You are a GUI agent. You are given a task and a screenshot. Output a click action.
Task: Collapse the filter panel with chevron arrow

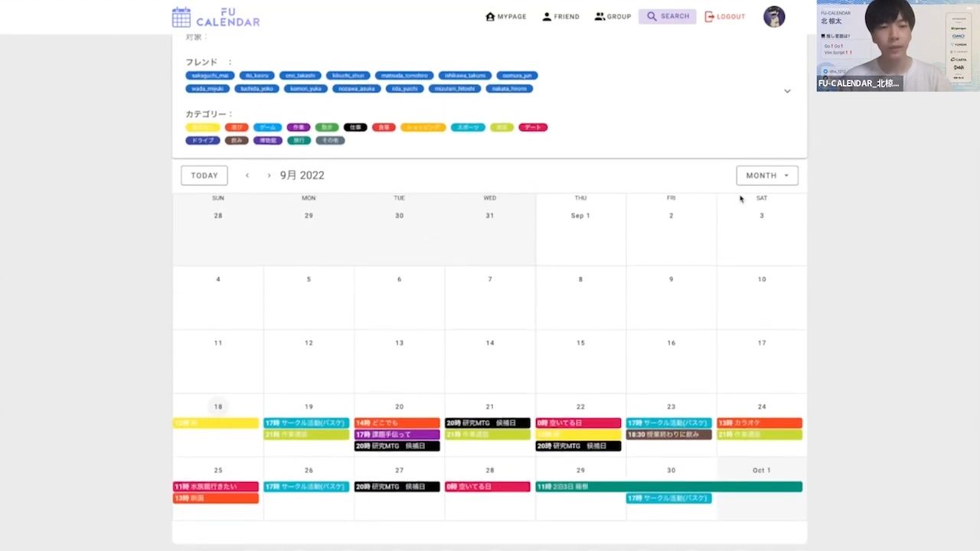(787, 91)
